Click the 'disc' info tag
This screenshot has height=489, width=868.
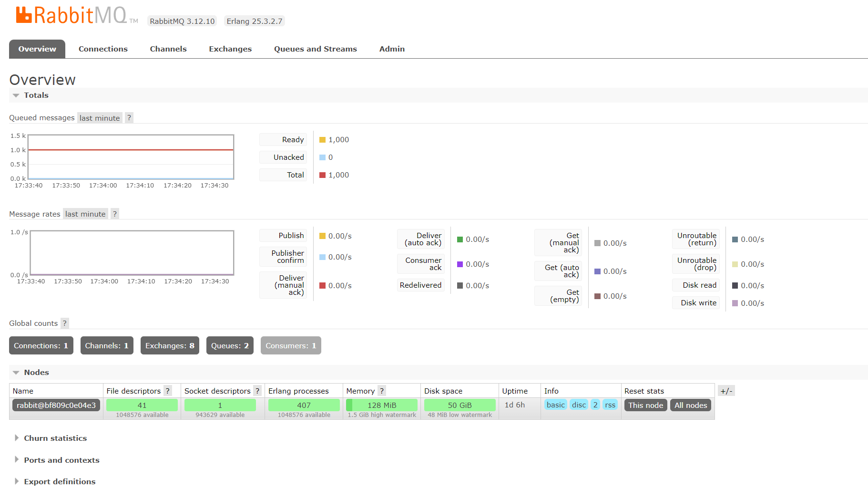[x=579, y=405]
